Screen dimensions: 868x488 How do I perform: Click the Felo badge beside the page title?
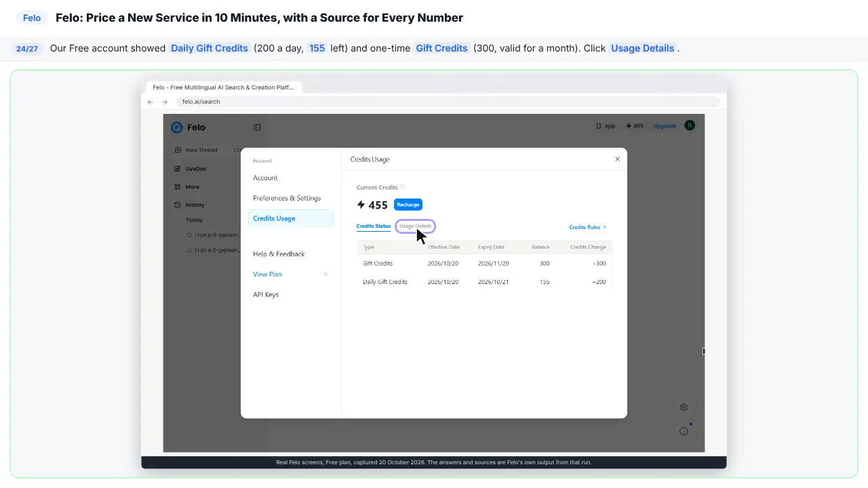[32, 18]
